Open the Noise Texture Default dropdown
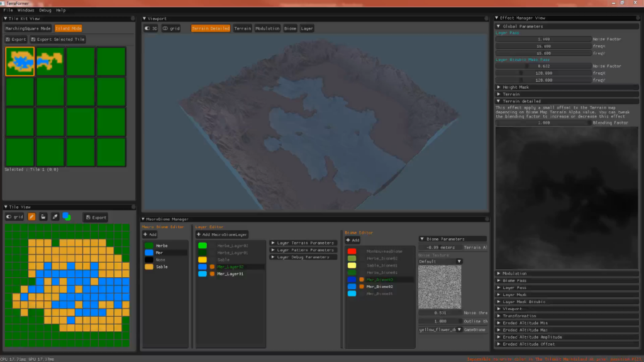 (440, 261)
